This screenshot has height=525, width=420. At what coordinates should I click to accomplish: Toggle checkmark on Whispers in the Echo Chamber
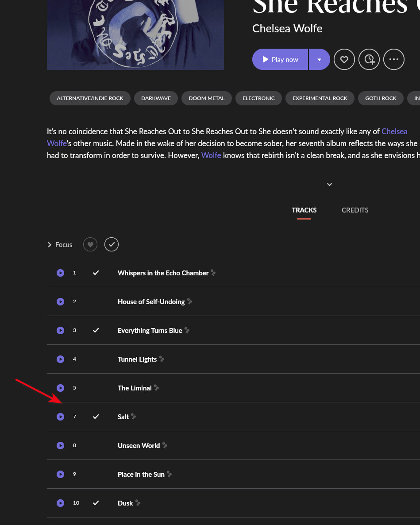pyautogui.click(x=96, y=273)
